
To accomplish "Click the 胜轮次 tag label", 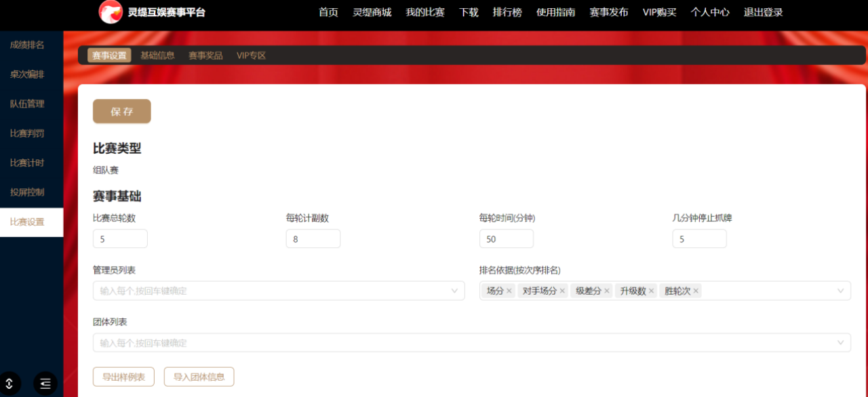I will click(678, 291).
